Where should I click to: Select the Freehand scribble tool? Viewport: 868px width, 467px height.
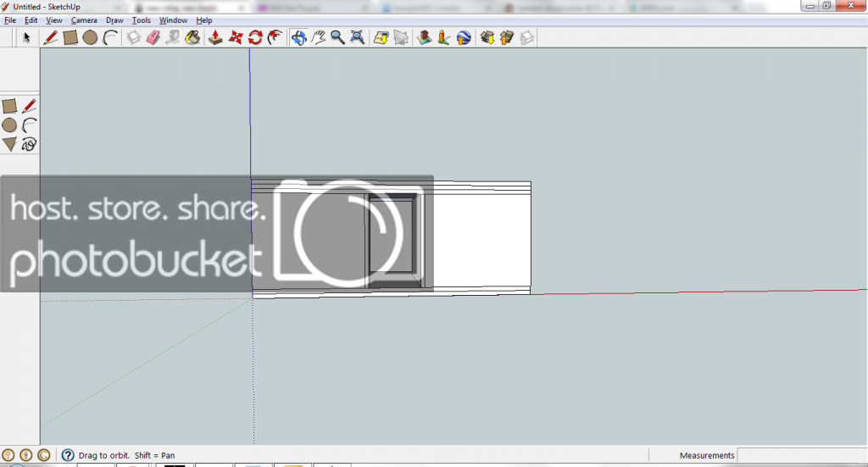[x=30, y=144]
